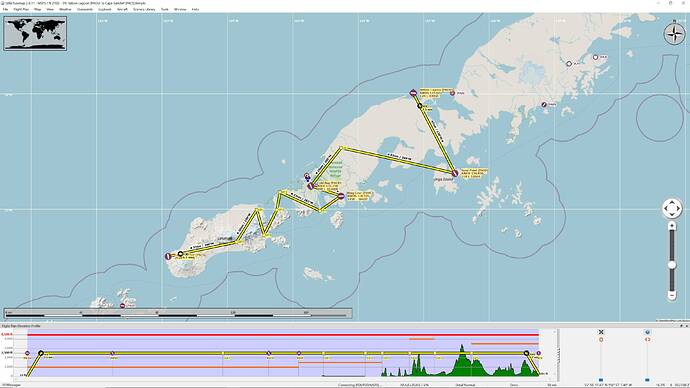Click the map navigation pan control
This screenshot has height=388, width=690.
point(672,209)
